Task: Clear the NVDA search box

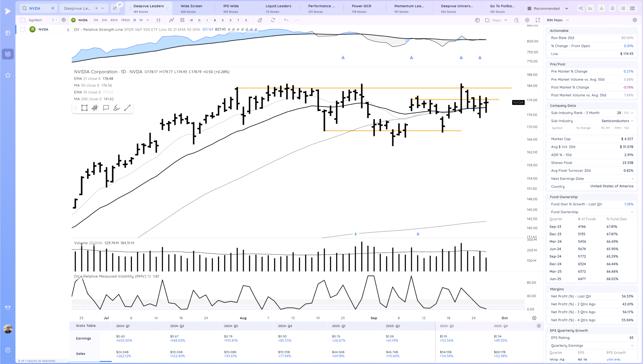Action: pos(53,8)
